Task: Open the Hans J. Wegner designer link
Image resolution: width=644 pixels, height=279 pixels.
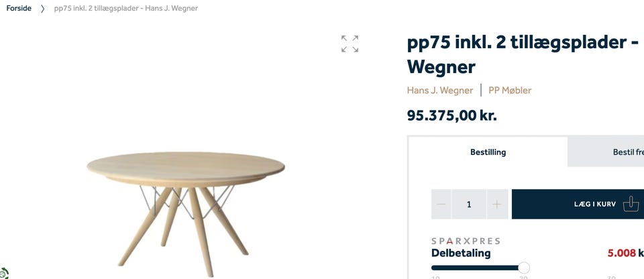Action: [440, 91]
